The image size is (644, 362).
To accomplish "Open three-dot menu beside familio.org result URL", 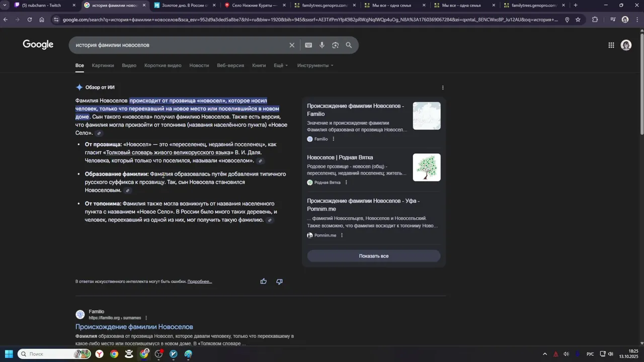I will (x=146, y=318).
